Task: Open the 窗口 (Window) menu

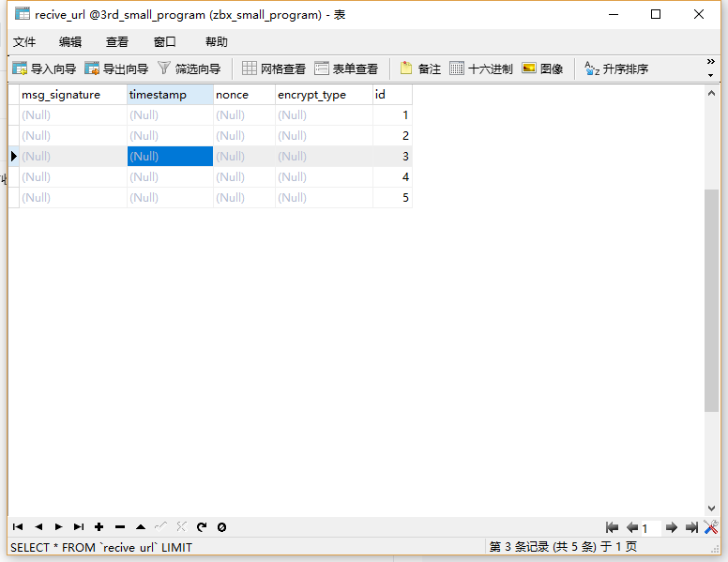Action: click(164, 42)
